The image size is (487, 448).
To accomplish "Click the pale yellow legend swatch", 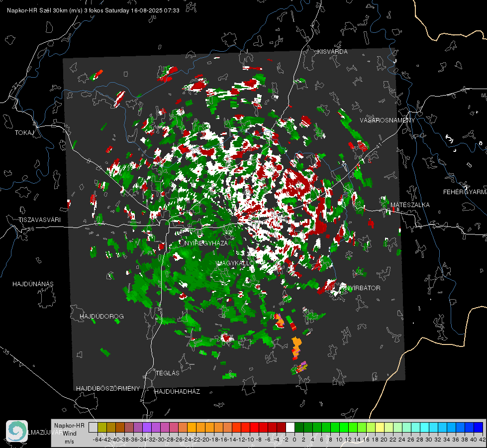I will [x=380, y=427].
